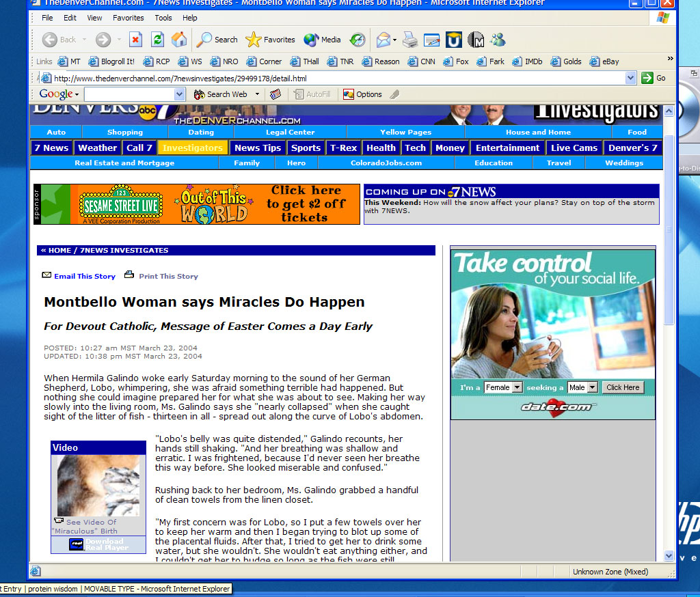The height and width of the screenshot is (597, 700).
Task: Click the Print toolbar icon
Action: [x=409, y=40]
